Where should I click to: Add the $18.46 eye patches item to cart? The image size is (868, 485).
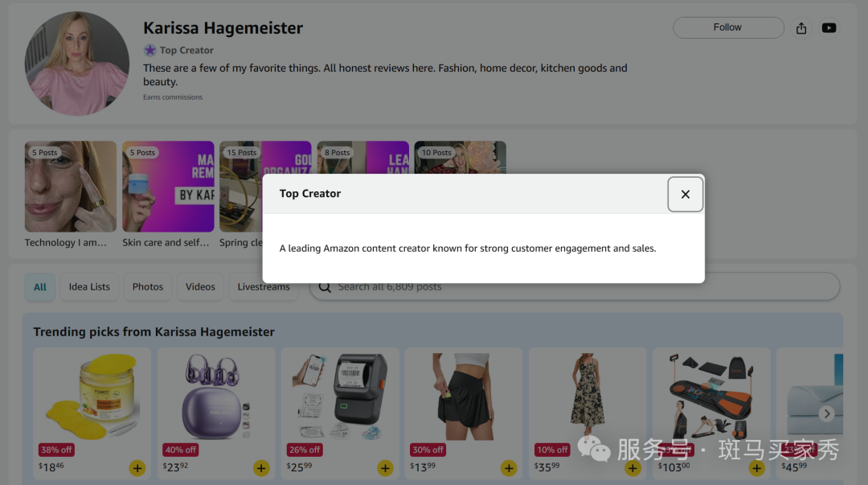click(x=137, y=468)
